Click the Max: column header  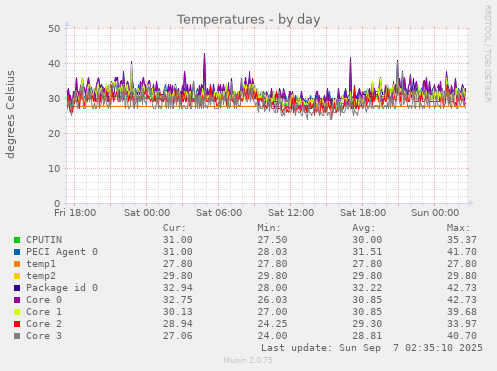[459, 228]
